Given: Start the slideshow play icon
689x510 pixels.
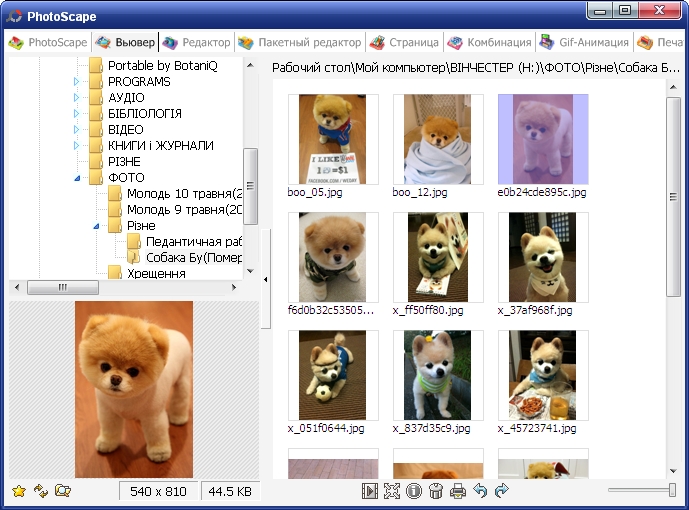Looking at the screenshot, I should [370, 491].
